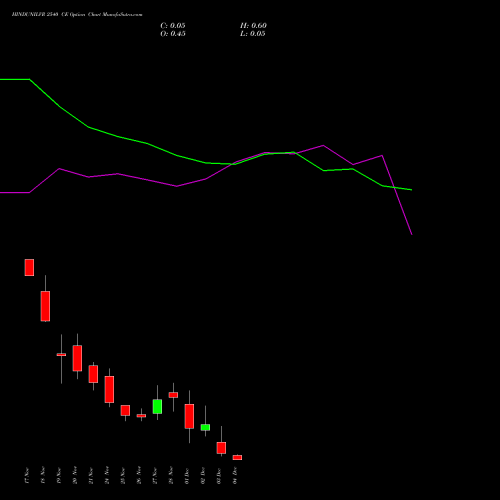Select the '19 Nov' date label
Image resolution: width=500 pixels, height=500 pixels.
point(59,476)
